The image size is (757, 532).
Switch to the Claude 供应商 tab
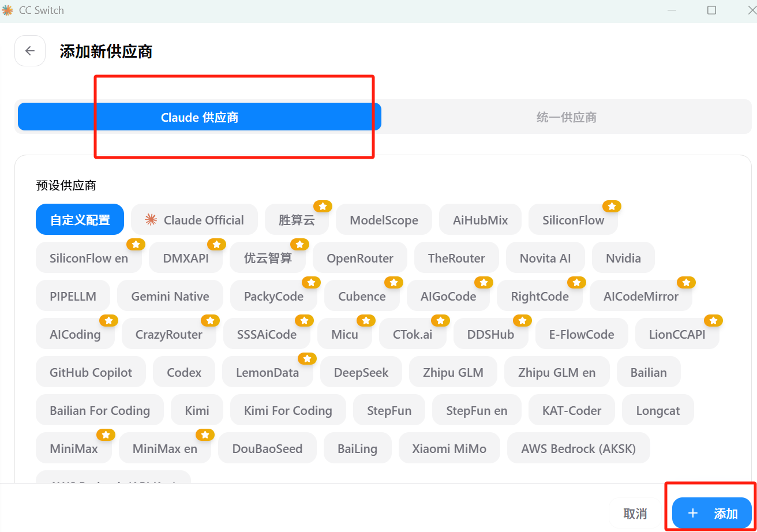tap(200, 117)
